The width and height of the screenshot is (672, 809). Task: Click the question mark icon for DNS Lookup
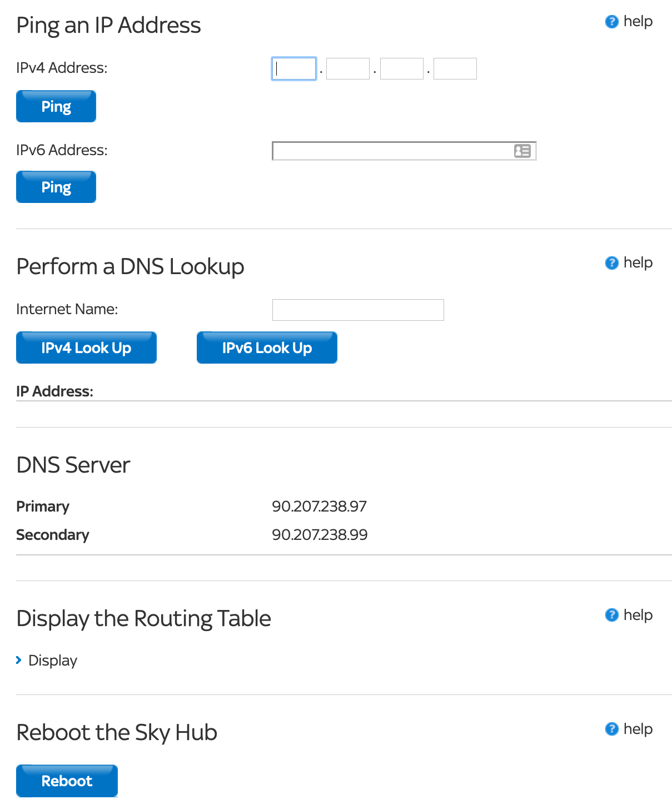tap(611, 263)
